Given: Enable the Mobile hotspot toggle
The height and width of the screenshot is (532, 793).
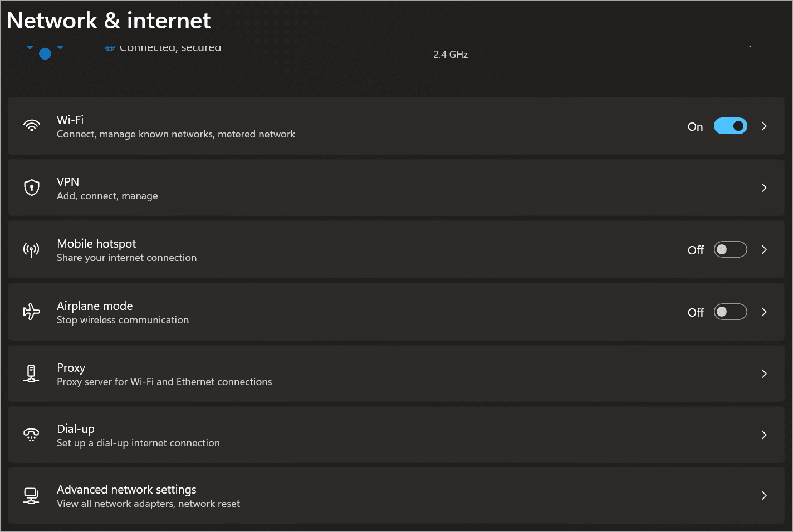Looking at the screenshot, I should (x=731, y=249).
